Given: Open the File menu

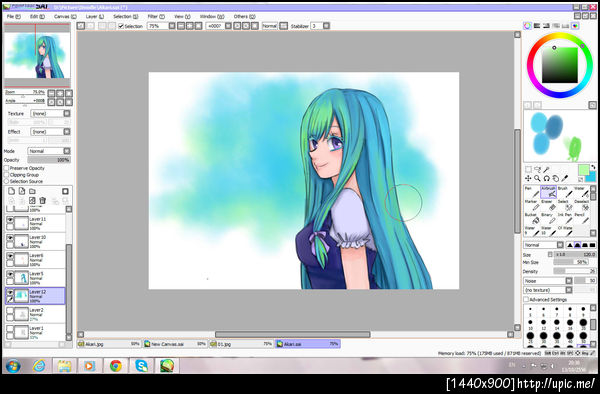Looking at the screenshot, I should point(13,16).
